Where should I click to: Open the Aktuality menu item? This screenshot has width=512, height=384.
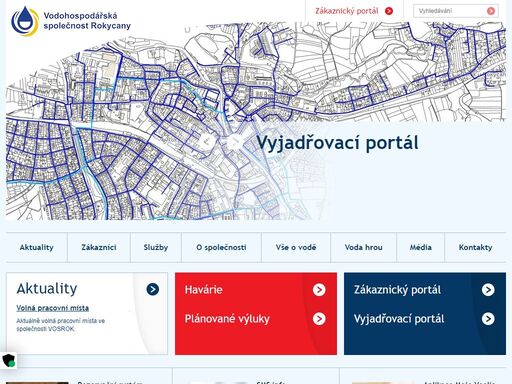36,247
